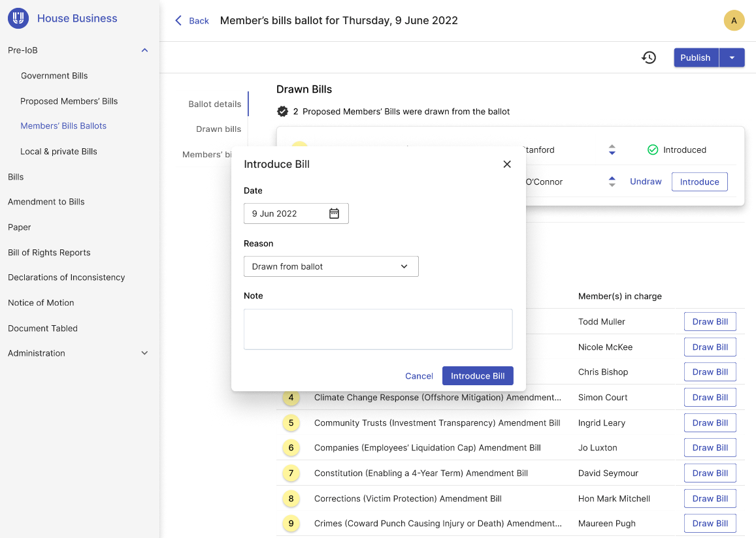Click the House Business title
The image size is (756, 538).
77,18
